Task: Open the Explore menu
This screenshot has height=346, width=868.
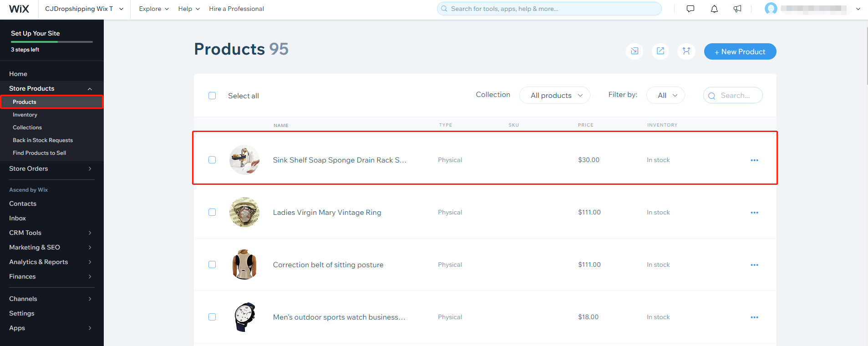Action: [154, 9]
